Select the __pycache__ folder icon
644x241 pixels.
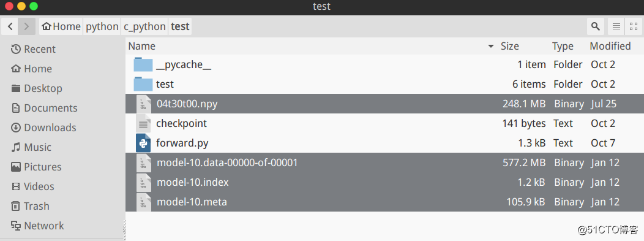[143, 64]
